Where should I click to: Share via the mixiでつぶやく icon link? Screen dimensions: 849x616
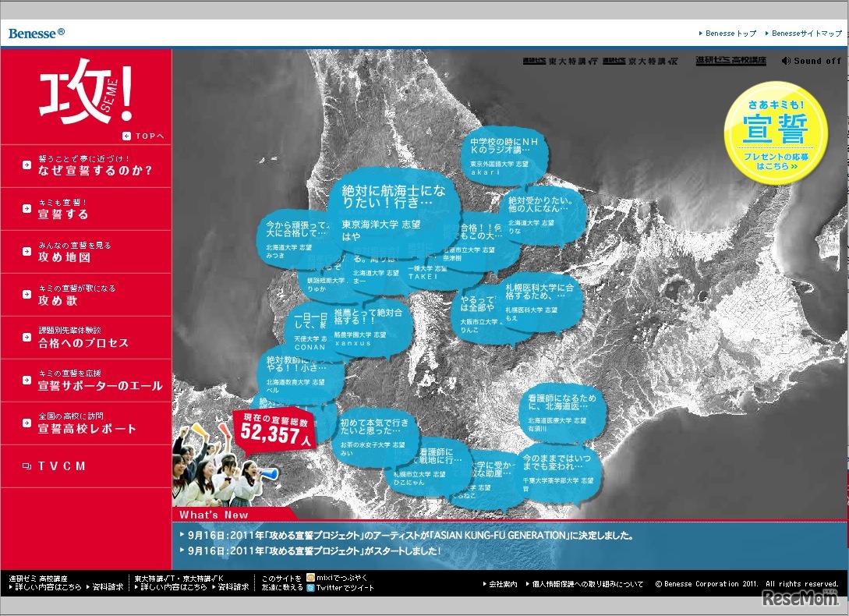tap(337, 578)
